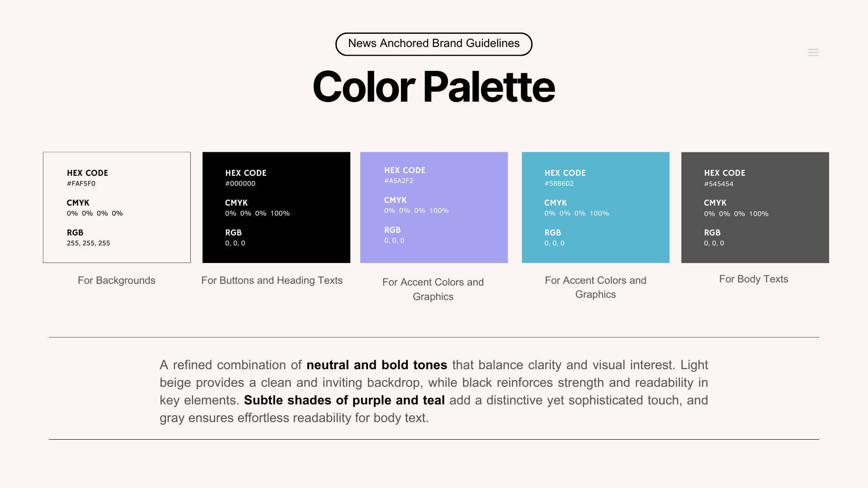The width and height of the screenshot is (868, 488).
Task: Select the beige #FAF5F0 color swatch
Action: point(117,207)
